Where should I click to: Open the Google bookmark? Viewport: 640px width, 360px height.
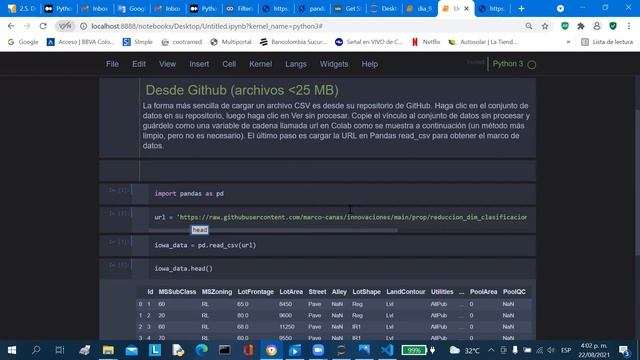(23, 42)
